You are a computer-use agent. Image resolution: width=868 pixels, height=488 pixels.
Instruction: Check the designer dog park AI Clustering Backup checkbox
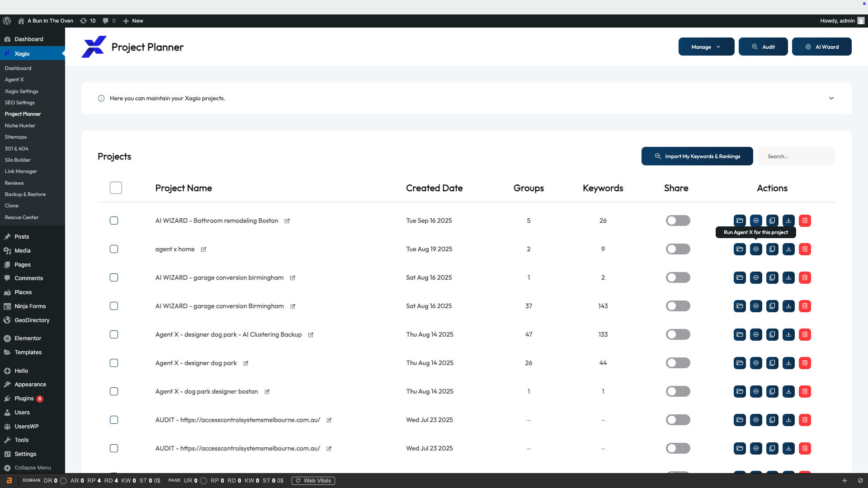tap(114, 334)
